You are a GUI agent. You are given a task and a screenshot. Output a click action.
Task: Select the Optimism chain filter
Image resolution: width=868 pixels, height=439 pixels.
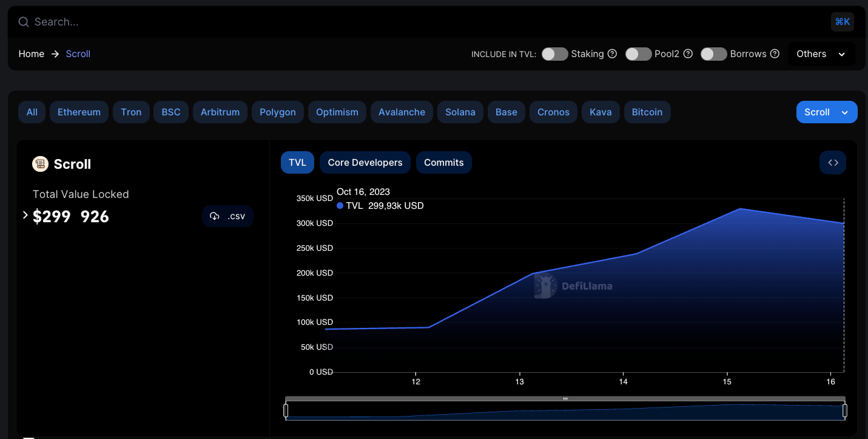point(337,112)
